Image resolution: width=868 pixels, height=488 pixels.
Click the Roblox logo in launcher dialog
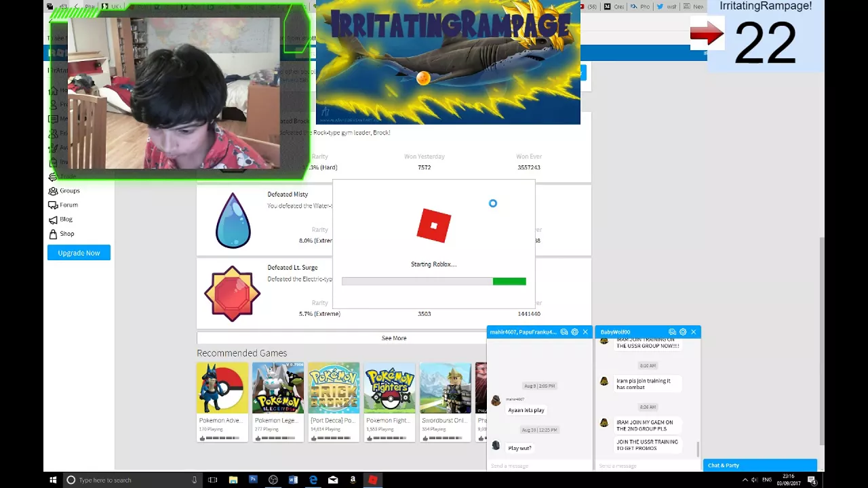[x=434, y=226]
